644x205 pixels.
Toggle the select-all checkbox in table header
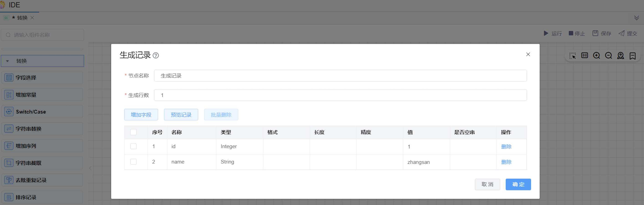(x=134, y=132)
